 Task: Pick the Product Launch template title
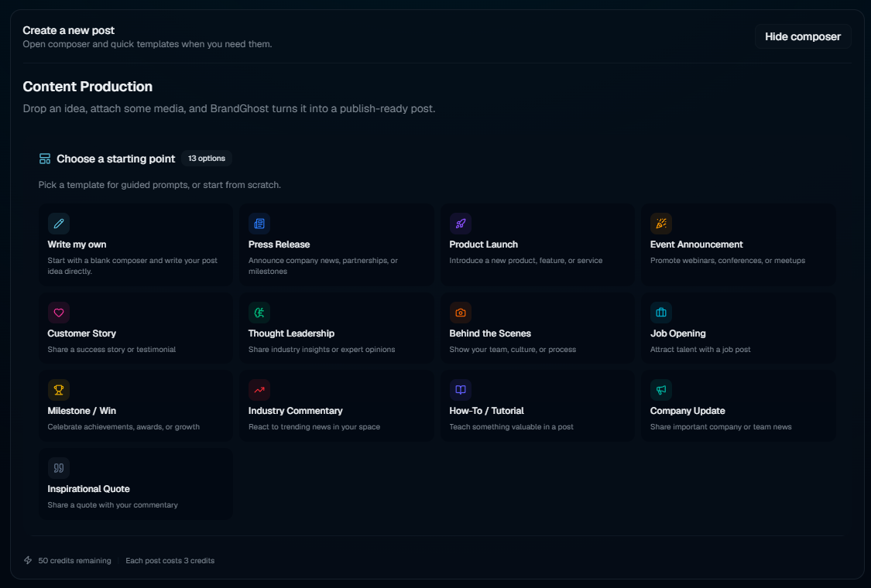[483, 244]
